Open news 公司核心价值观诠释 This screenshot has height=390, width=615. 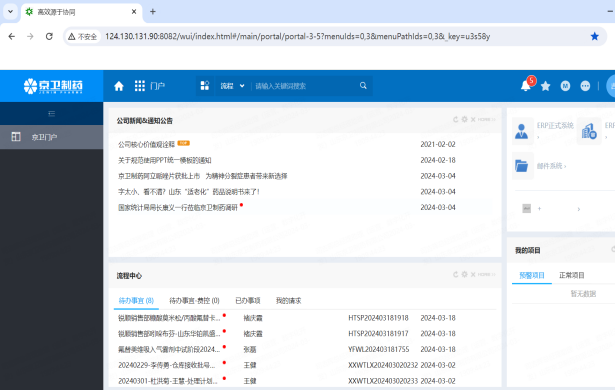pyautogui.click(x=146, y=144)
